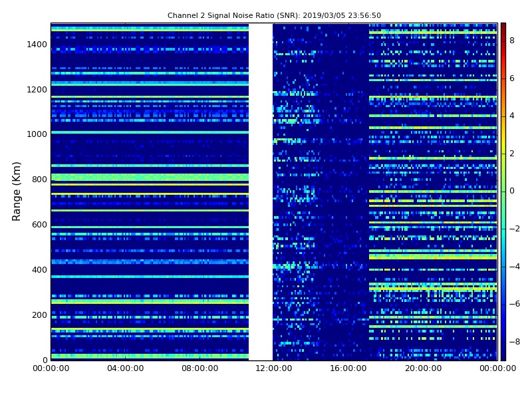Click the y-axis tick label 800

[x=39, y=180]
